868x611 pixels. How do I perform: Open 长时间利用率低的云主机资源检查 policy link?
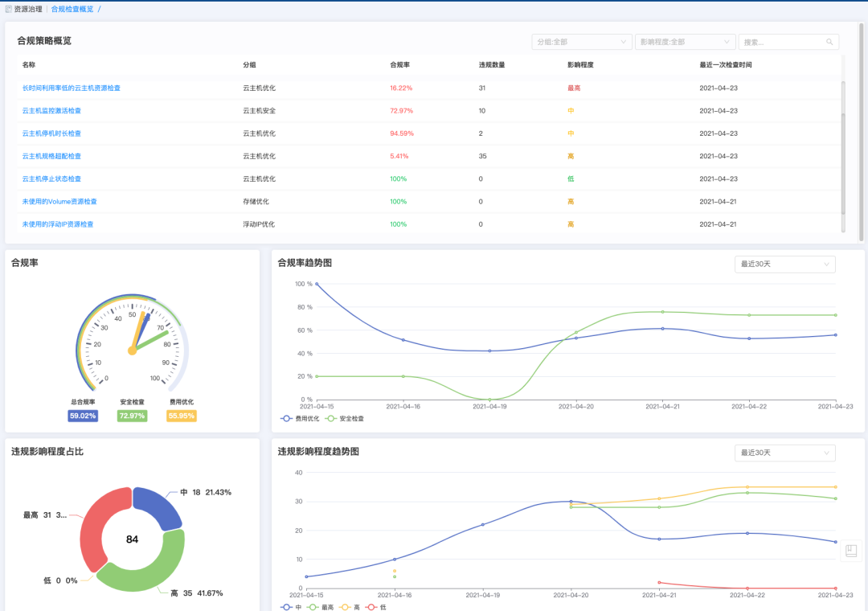(71, 88)
